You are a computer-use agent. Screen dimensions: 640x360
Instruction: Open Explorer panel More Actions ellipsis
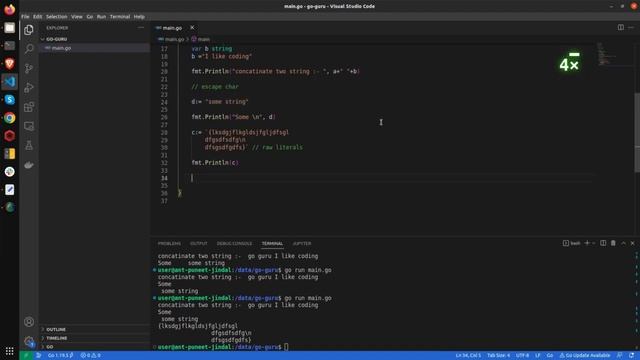click(141, 28)
